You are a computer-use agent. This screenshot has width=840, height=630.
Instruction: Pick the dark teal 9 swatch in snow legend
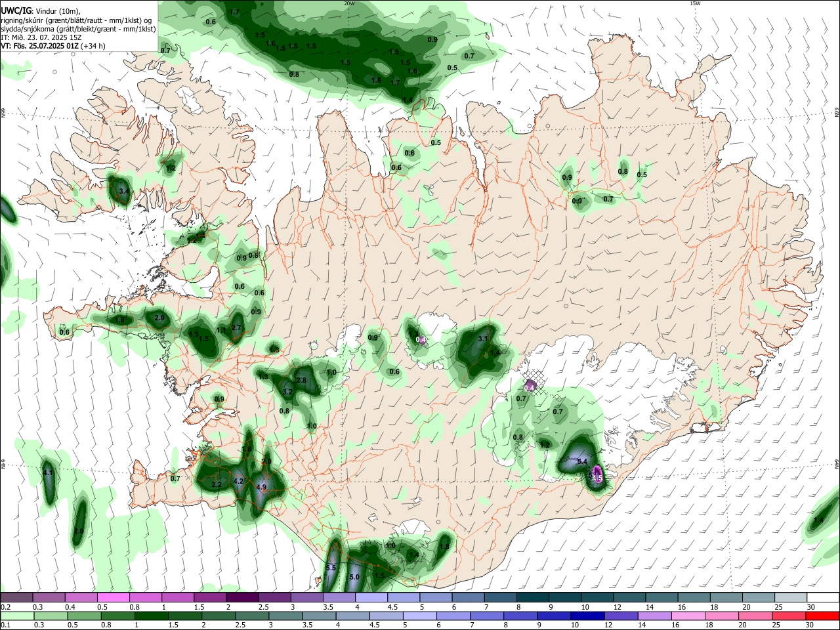point(565,597)
